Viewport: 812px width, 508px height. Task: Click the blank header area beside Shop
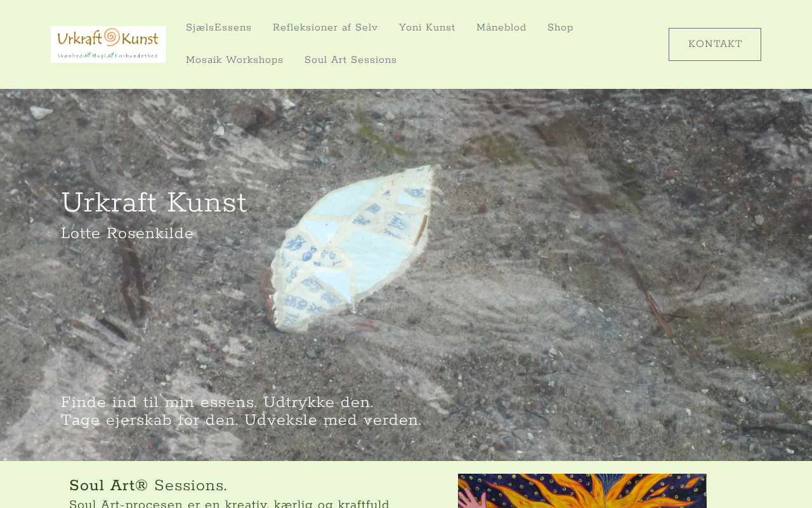click(x=619, y=28)
